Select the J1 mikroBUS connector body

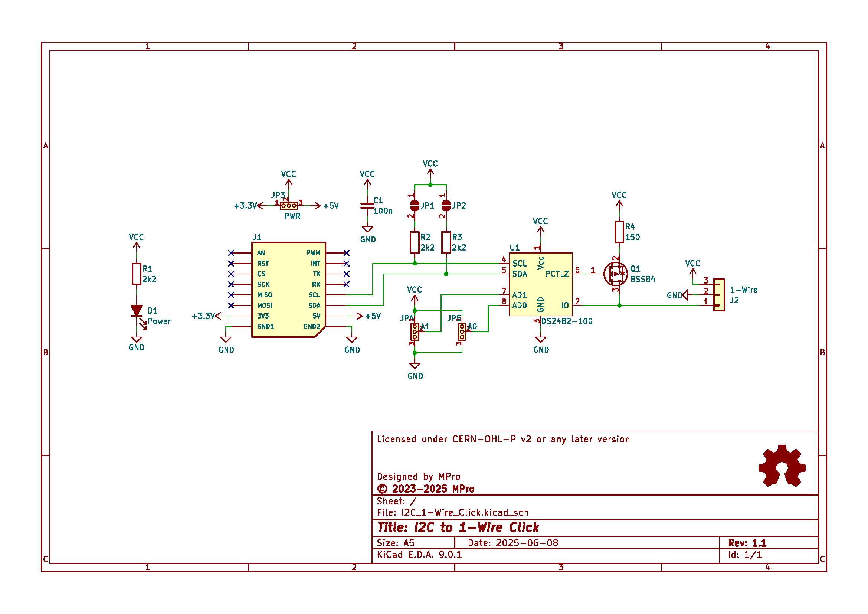point(289,290)
